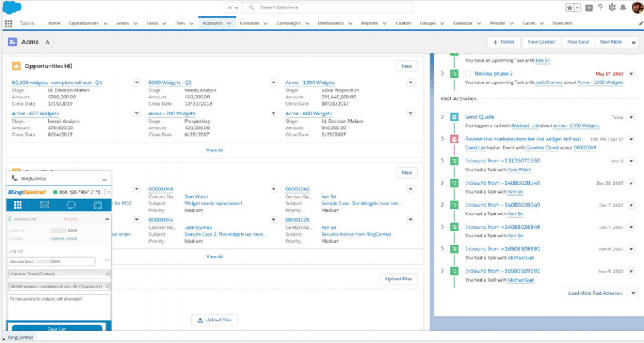Open the search scope All dropdown
This screenshot has height=343, width=644.
coord(231,8)
